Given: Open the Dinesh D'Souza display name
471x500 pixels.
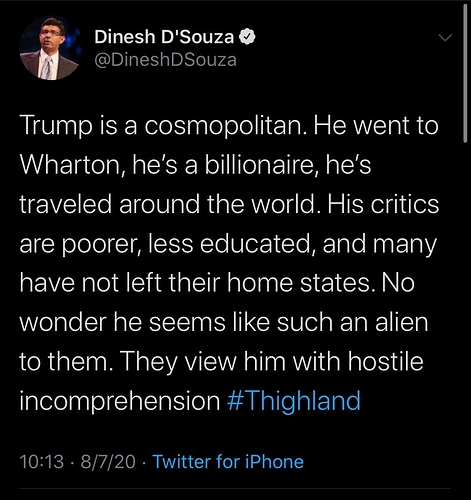Looking at the screenshot, I should (164, 37).
